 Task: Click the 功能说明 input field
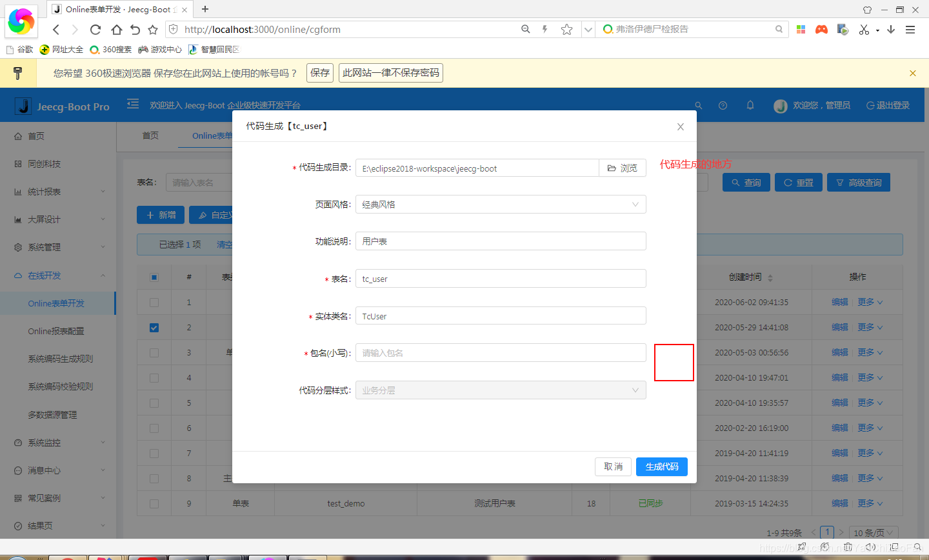coord(501,241)
